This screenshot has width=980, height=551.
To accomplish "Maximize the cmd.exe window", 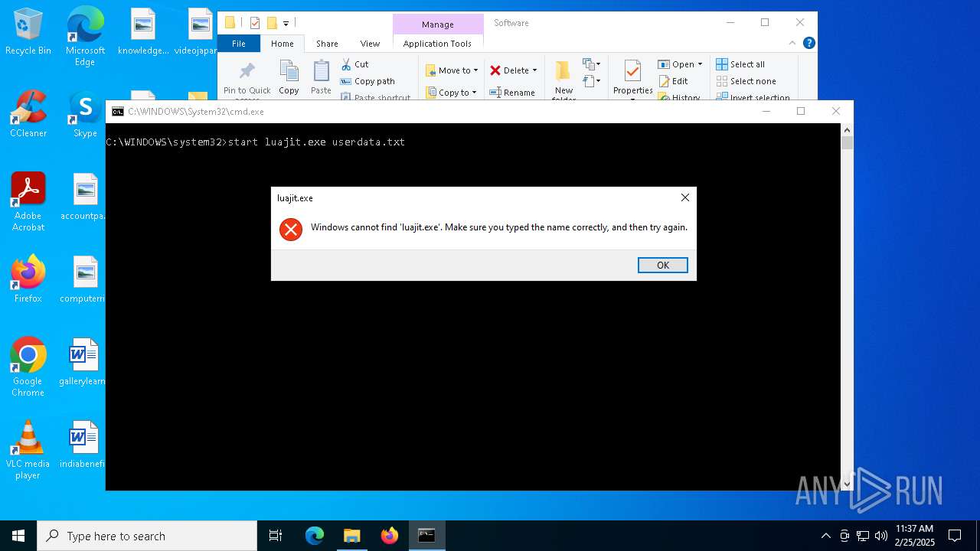I will [x=801, y=111].
